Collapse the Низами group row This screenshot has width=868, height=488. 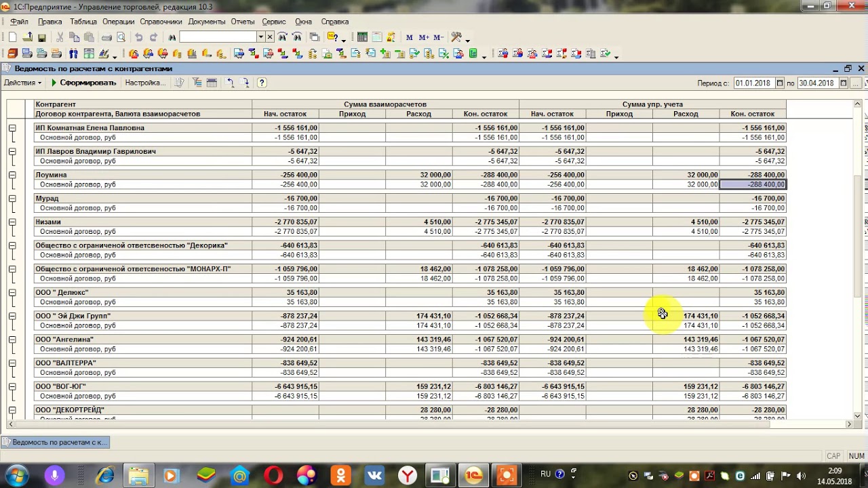[x=12, y=222]
